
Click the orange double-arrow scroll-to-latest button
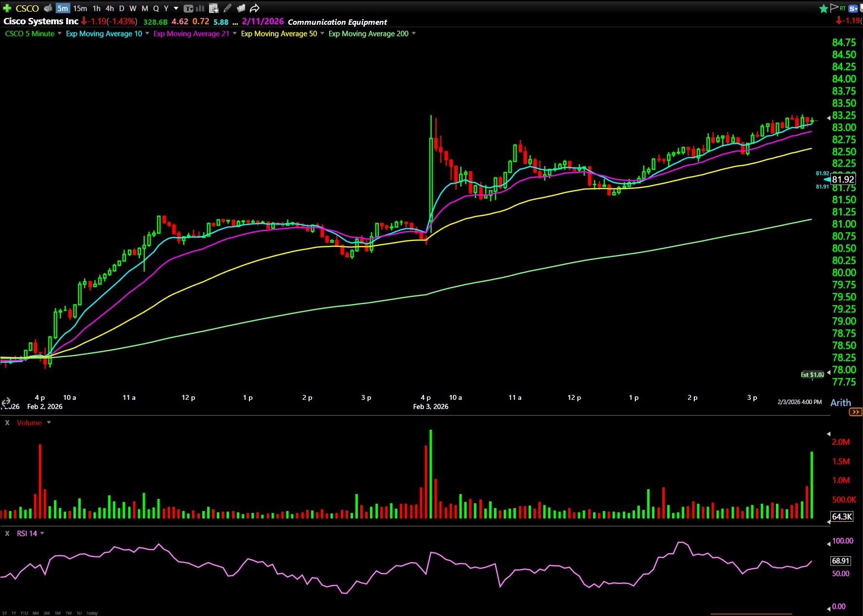[855, 412]
